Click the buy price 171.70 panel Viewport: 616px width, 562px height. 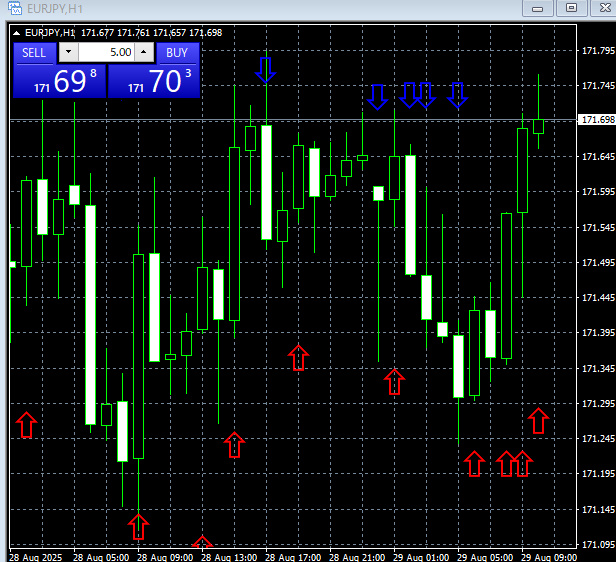pos(154,81)
